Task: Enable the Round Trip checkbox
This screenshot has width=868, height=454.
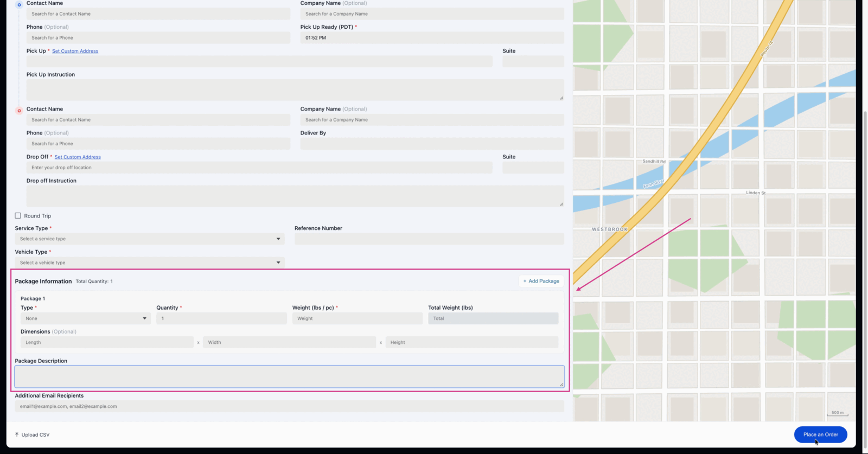Action: [x=18, y=215]
